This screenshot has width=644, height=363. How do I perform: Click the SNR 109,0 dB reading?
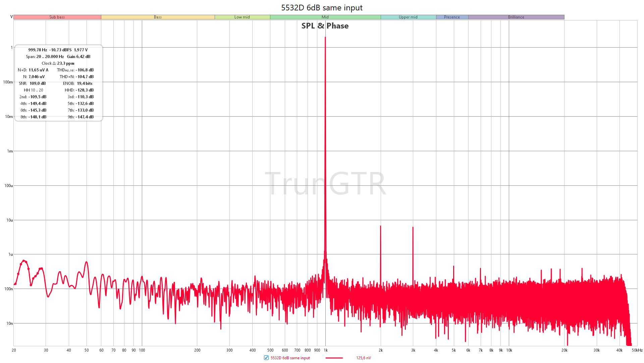click(x=32, y=83)
